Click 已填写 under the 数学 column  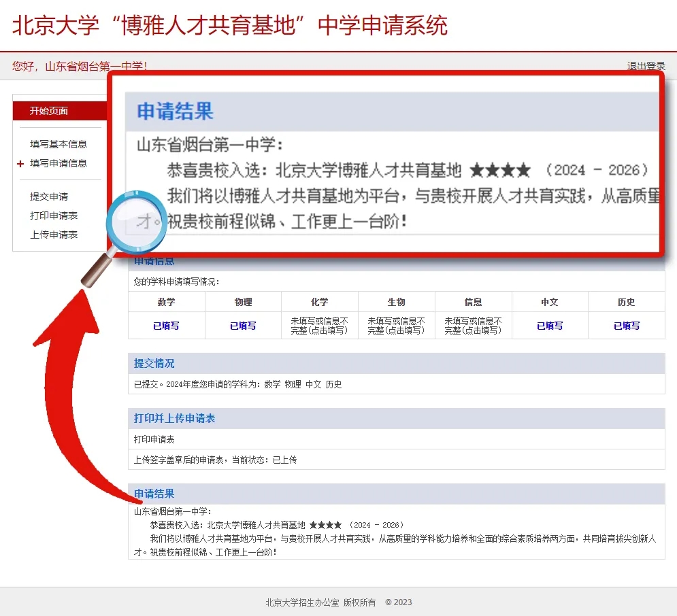click(x=166, y=326)
